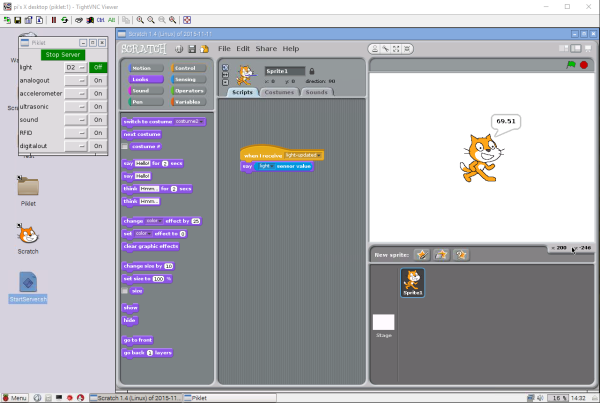Select the Sensing blocks category
Image resolution: width=600 pixels, height=403 pixels.
coord(186,78)
